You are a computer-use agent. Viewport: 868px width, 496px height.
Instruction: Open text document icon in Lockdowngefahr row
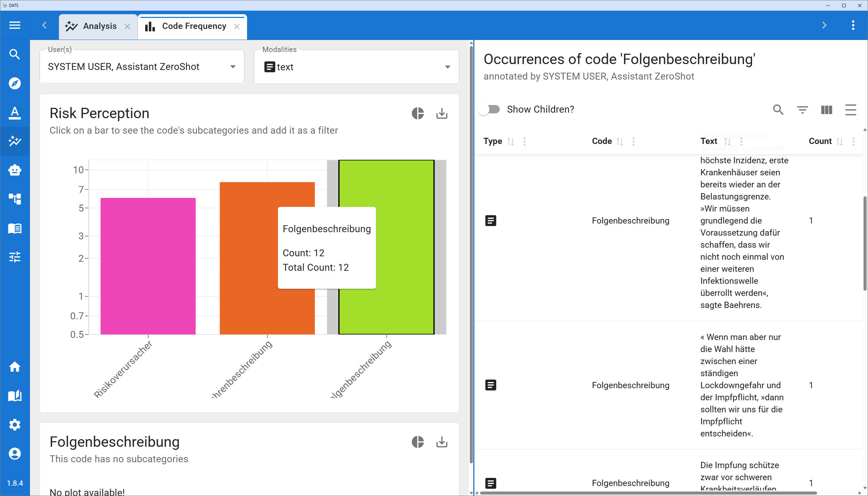(x=491, y=385)
